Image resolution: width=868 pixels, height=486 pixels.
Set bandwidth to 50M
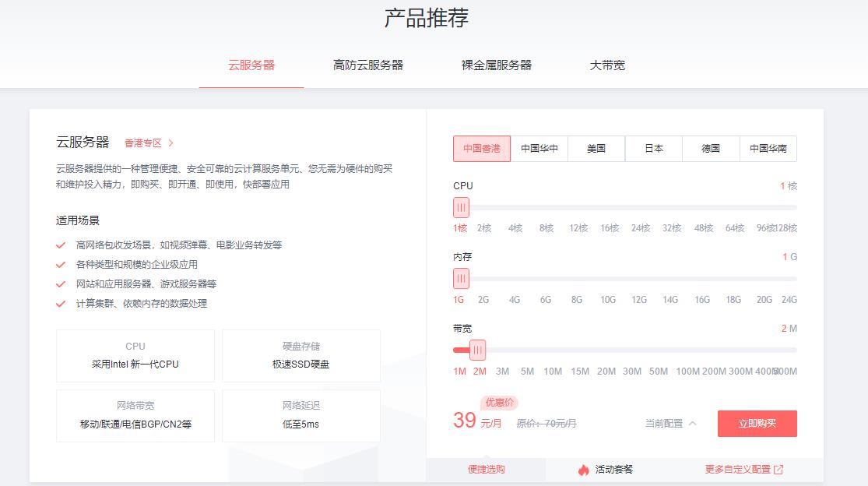click(x=658, y=371)
